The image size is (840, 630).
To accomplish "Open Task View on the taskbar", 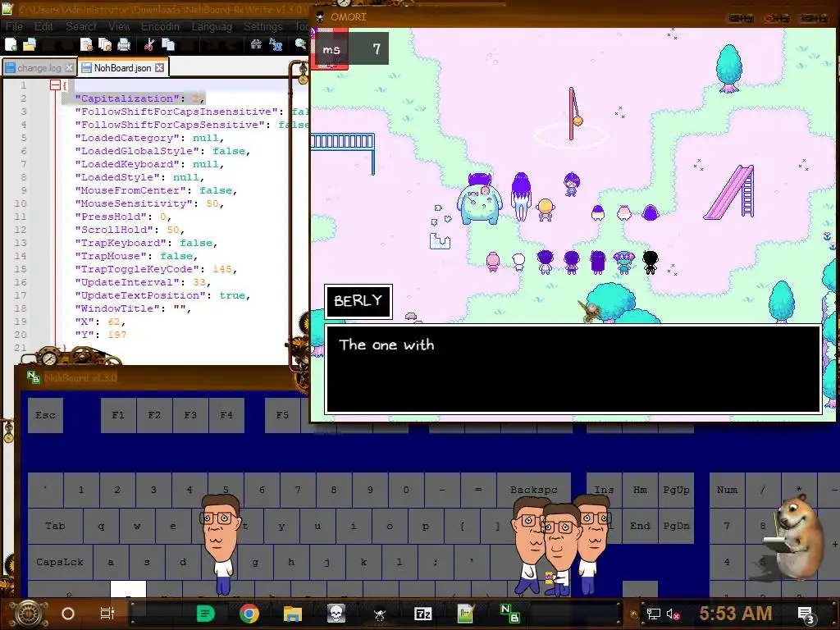I will pyautogui.click(x=107, y=614).
